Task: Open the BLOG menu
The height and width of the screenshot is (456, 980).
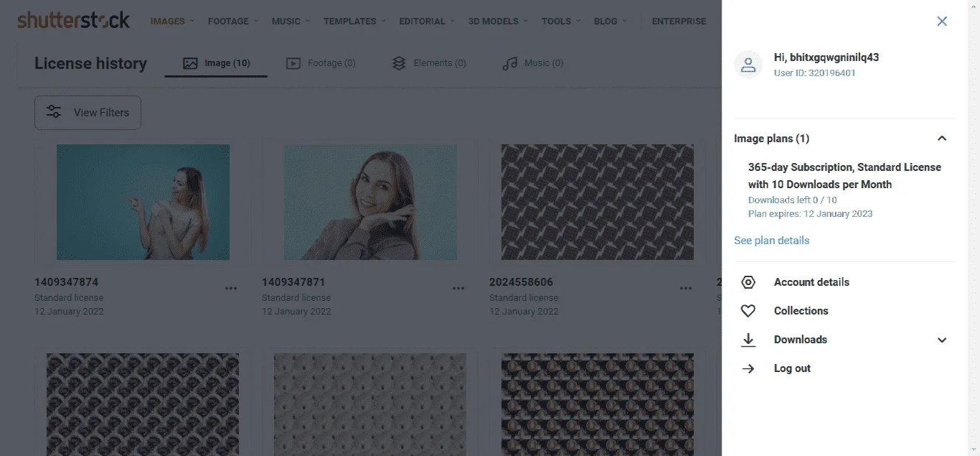Action: pyautogui.click(x=611, y=21)
